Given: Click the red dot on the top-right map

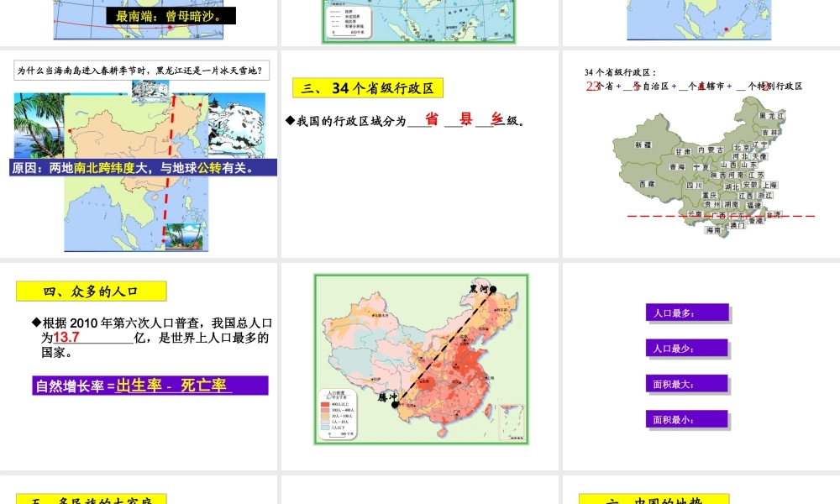Looking at the screenshot, I should coord(727,29).
